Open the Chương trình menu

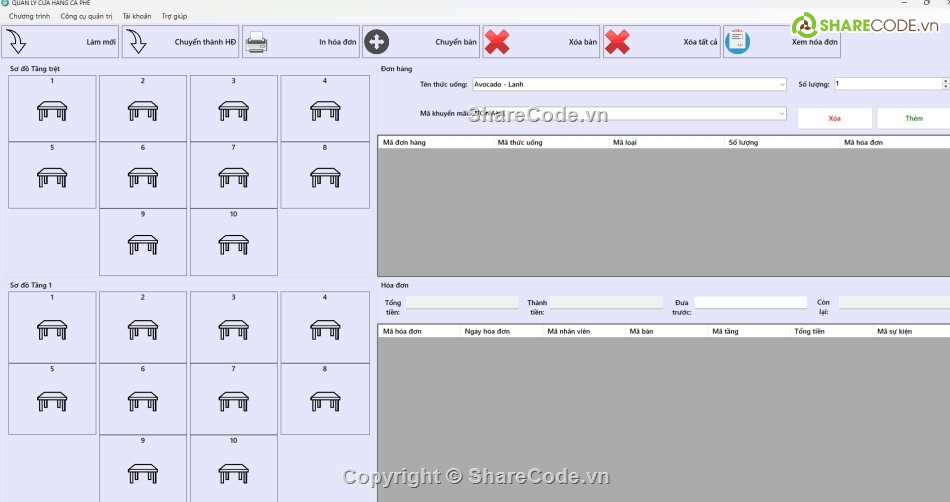(x=29, y=16)
